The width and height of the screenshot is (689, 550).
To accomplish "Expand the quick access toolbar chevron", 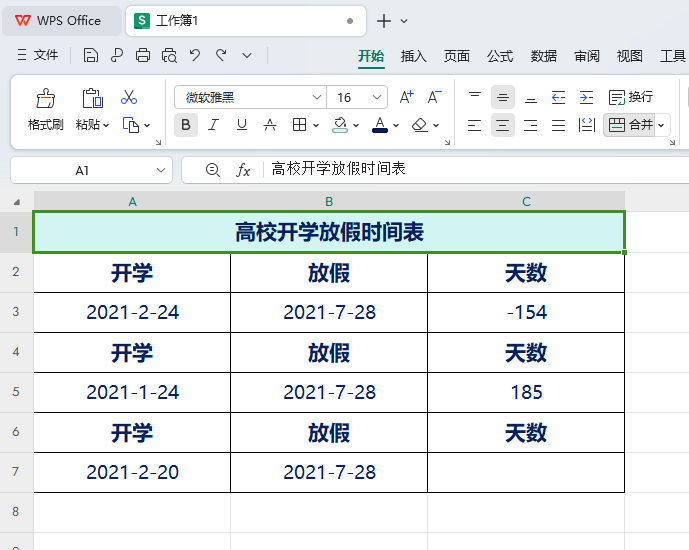I will coord(247,56).
